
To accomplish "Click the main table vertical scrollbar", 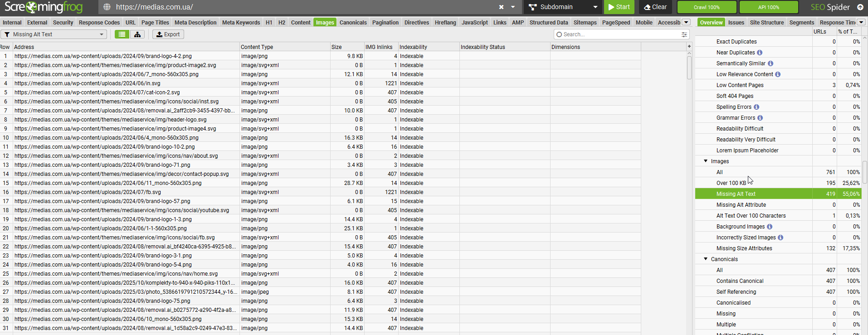I will [x=689, y=68].
